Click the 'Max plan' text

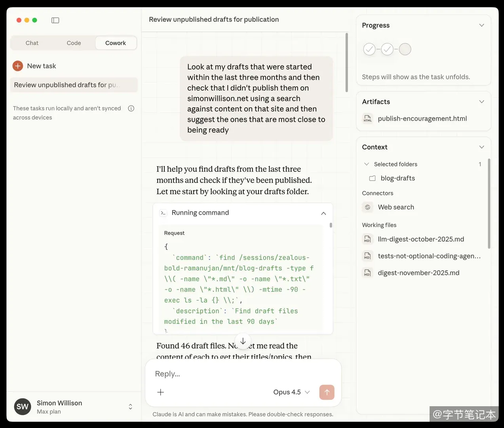(49, 412)
